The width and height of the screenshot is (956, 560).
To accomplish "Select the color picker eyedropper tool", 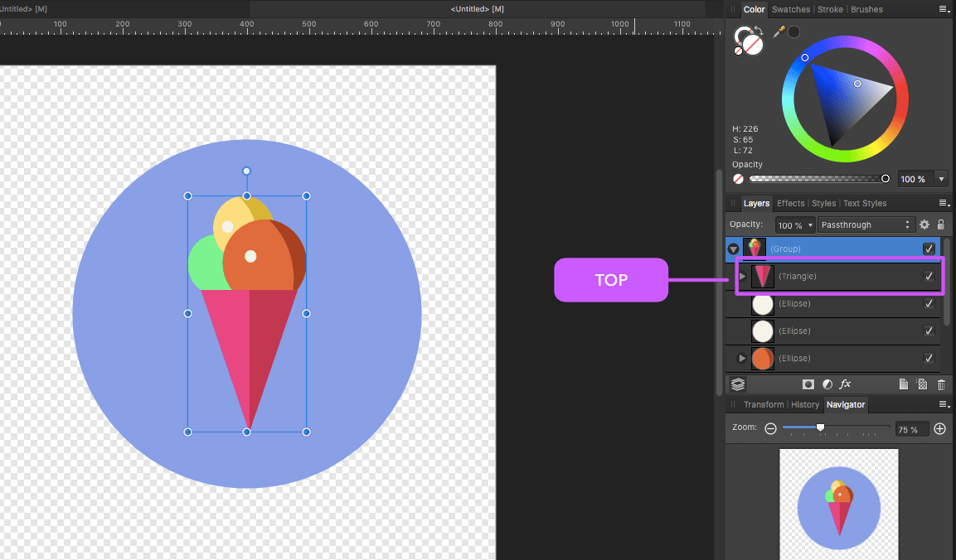I will tap(779, 31).
